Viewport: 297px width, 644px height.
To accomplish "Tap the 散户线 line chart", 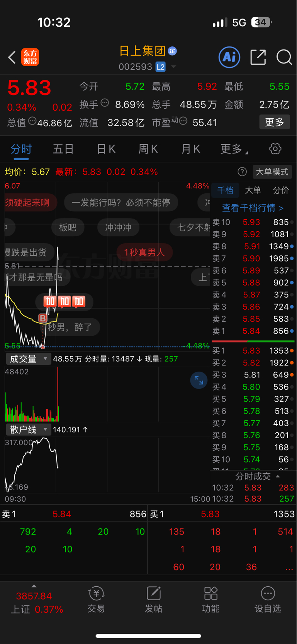I will coord(107,465).
